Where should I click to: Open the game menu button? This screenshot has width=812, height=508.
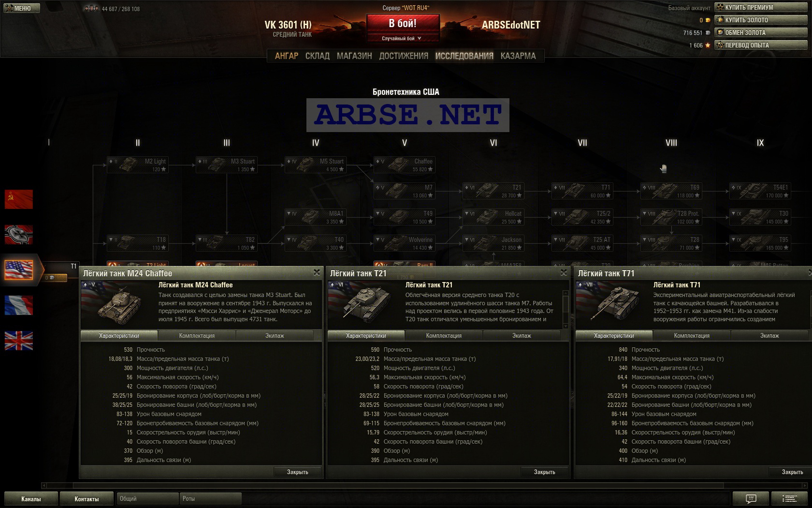pyautogui.click(x=22, y=8)
